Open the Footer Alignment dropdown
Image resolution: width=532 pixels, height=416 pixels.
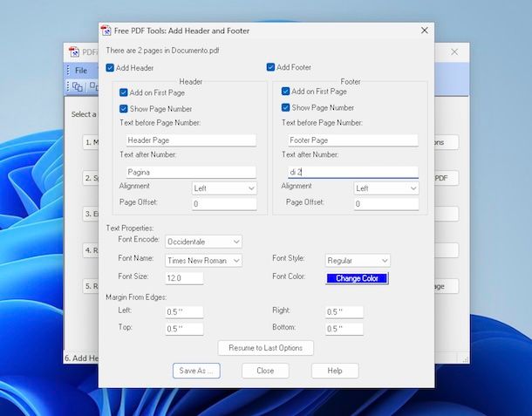pyautogui.click(x=386, y=188)
